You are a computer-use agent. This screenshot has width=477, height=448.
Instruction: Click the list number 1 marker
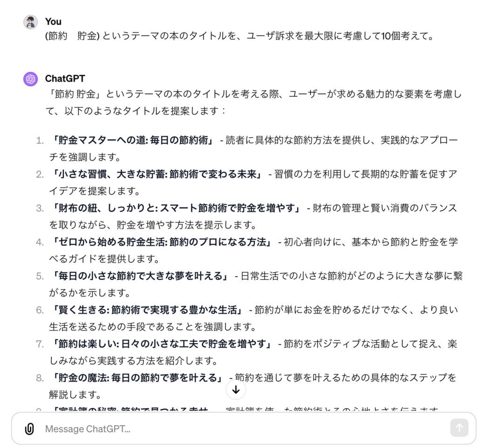click(x=40, y=141)
